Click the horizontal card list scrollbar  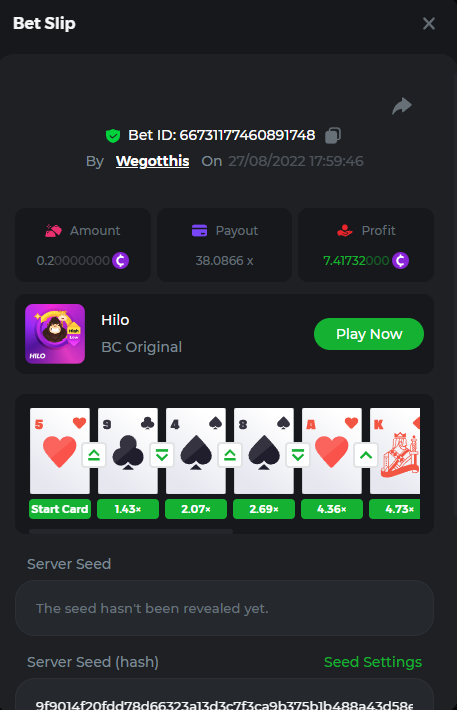[x=131, y=531]
